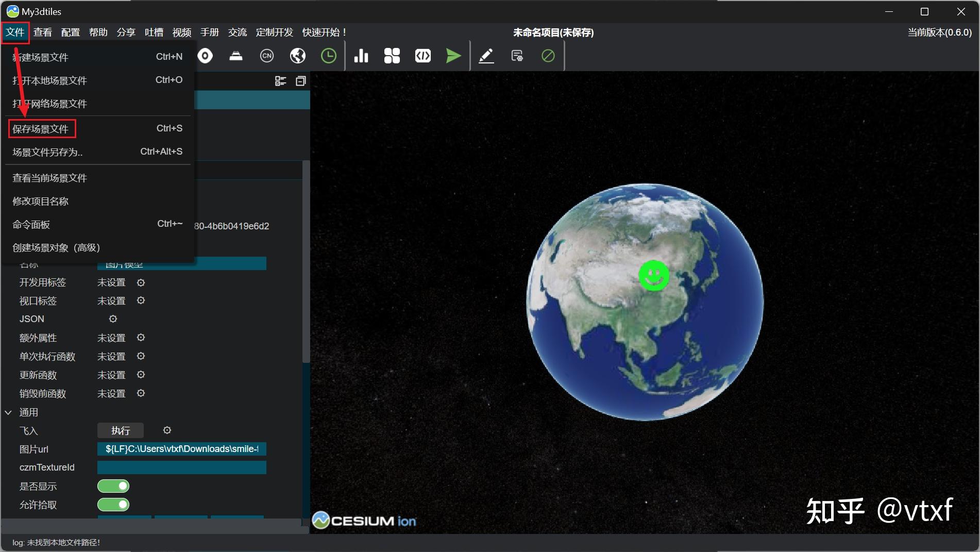Viewport: 980px width, 552px height.
Task: Choose 修改项目名称 menu entry
Action: point(98,201)
